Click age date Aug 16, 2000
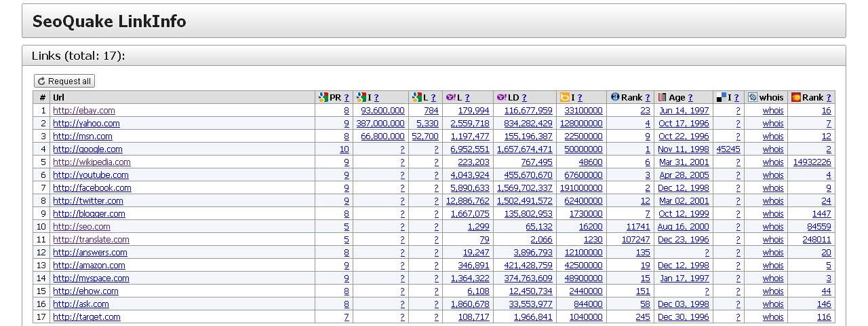This screenshot has width=868, height=326. (684, 227)
